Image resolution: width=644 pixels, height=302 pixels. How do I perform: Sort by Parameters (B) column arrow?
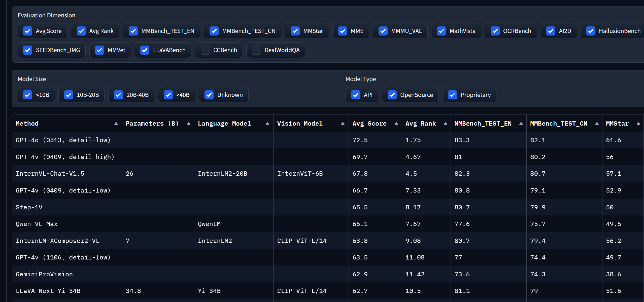point(189,123)
